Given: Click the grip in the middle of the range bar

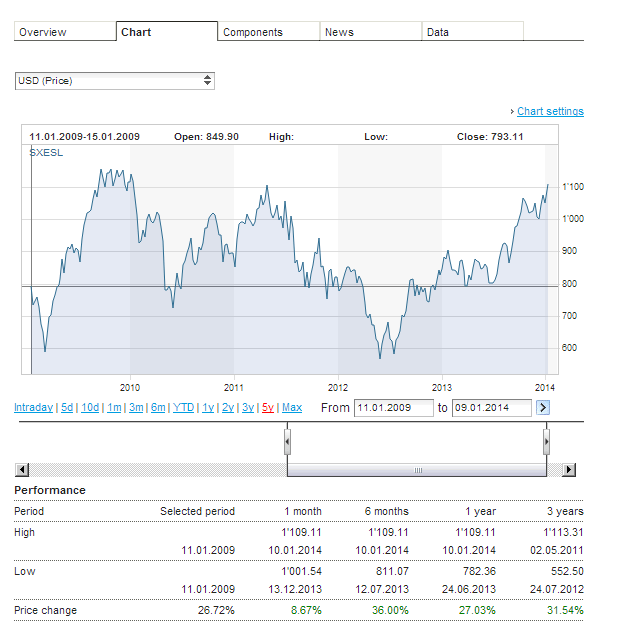Looking at the screenshot, I should tap(418, 470).
